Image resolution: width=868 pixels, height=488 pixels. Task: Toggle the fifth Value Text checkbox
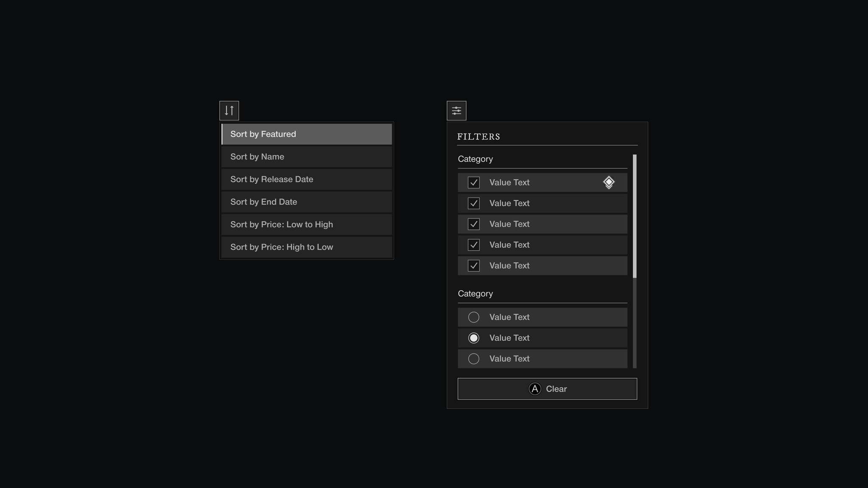[473, 266]
